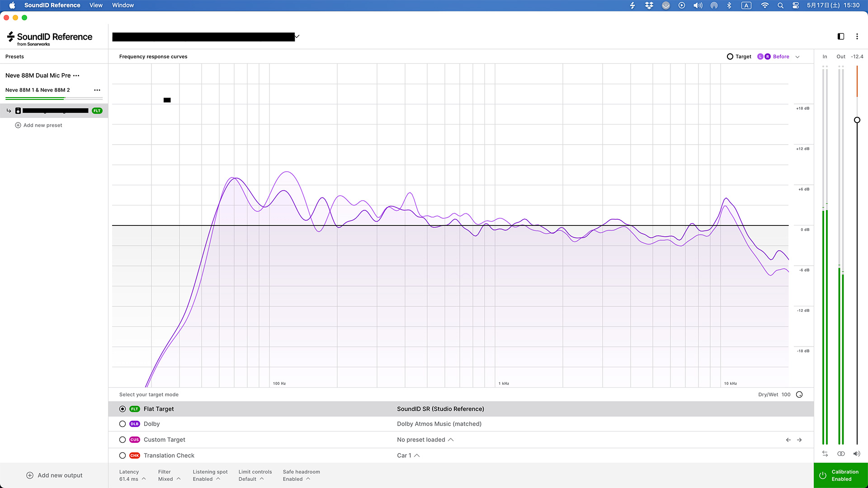Open the View menu
Screen dimensions: 868x488
(96, 5)
